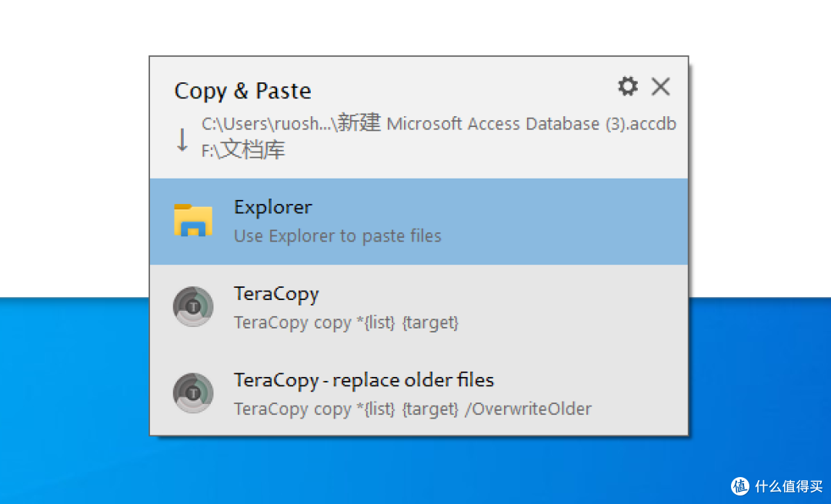Click the Explorer folder icon
The height and width of the screenshot is (504, 831).
[193, 220]
